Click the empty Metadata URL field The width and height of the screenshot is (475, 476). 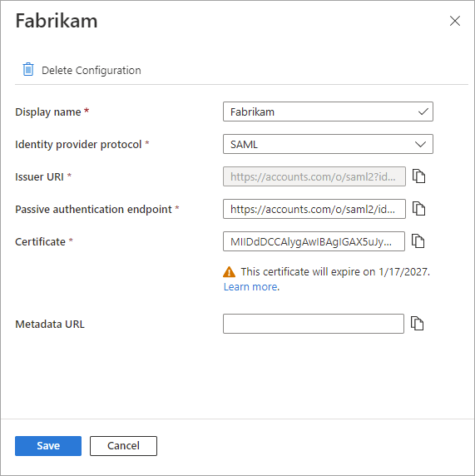[314, 324]
